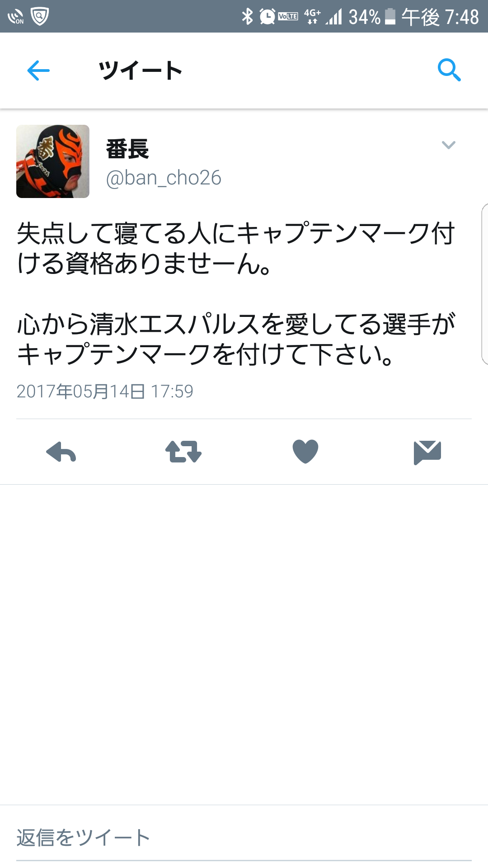Like the tweet with the heart icon

tap(305, 452)
